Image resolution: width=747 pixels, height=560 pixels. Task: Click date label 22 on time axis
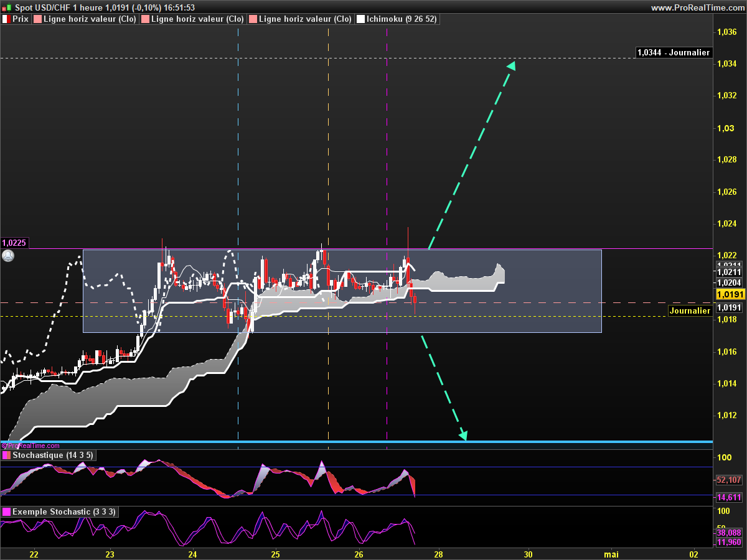click(34, 554)
